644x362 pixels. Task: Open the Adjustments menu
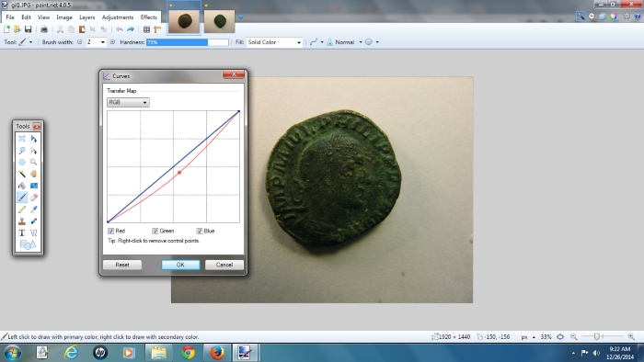pyautogui.click(x=118, y=17)
